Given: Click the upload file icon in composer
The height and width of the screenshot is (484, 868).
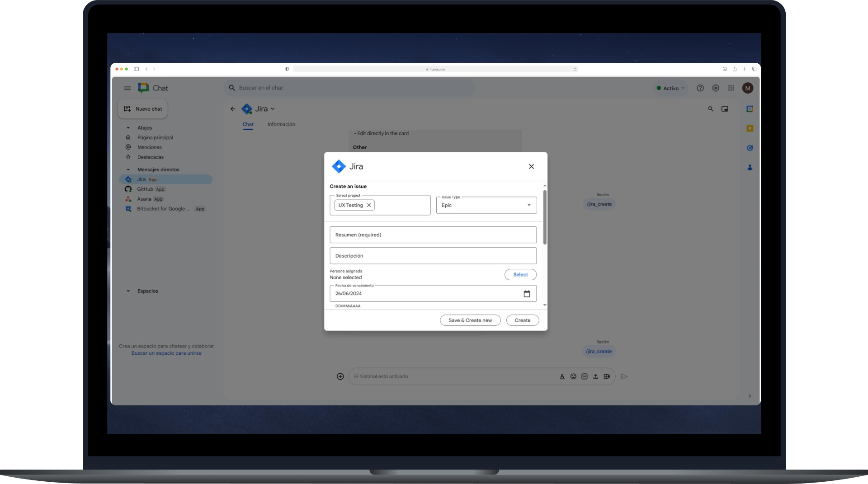Looking at the screenshot, I should (595, 376).
